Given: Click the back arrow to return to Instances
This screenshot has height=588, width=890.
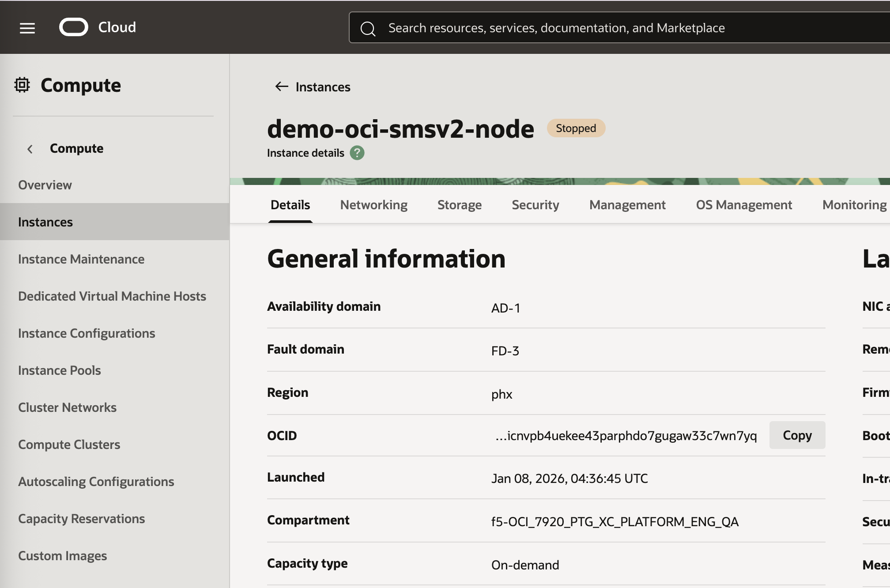Looking at the screenshot, I should tap(281, 87).
